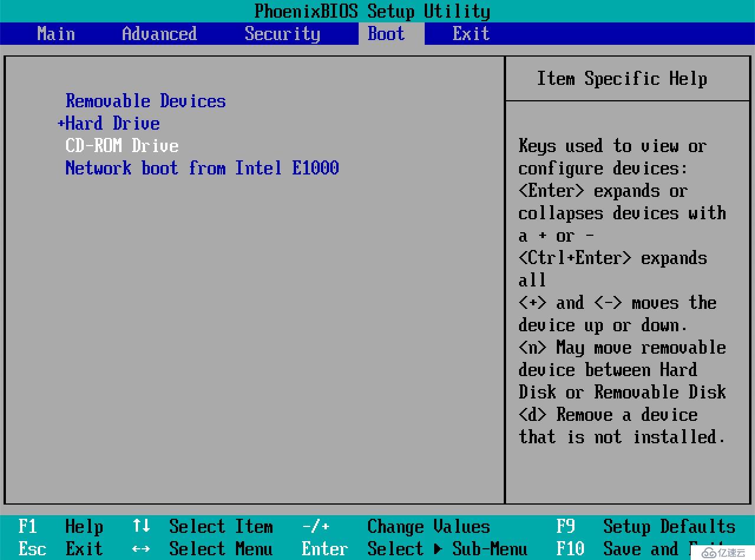The width and height of the screenshot is (755, 560).
Task: Open the Security tab
Action: (283, 34)
